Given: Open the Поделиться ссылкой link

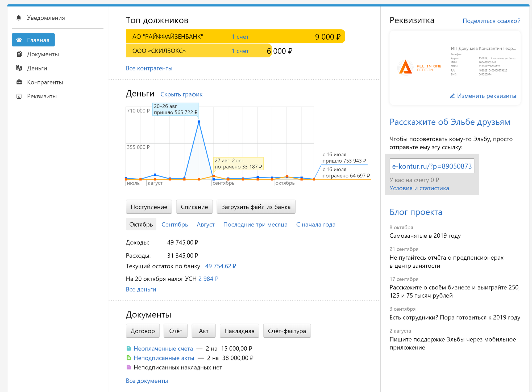Looking at the screenshot, I should (491, 21).
